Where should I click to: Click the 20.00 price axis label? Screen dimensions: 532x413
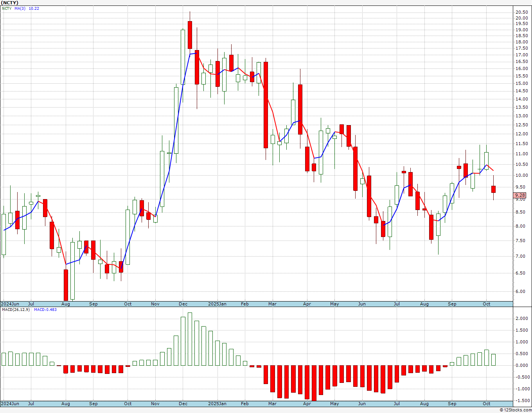[x=521, y=18]
